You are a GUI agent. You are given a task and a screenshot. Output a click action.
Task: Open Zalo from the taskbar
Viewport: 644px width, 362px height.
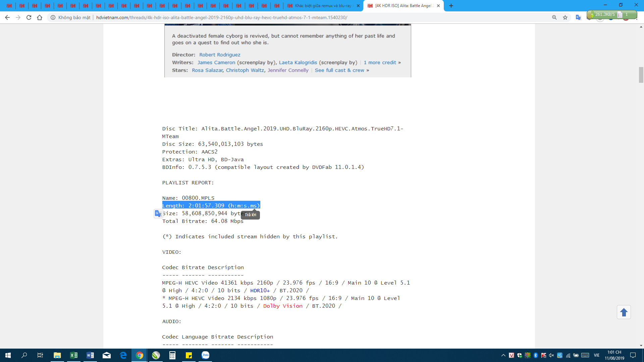[205, 355]
